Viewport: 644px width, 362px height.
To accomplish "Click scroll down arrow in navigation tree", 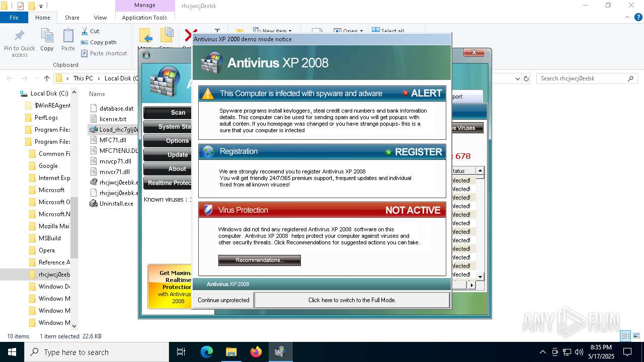I will coord(74,326).
